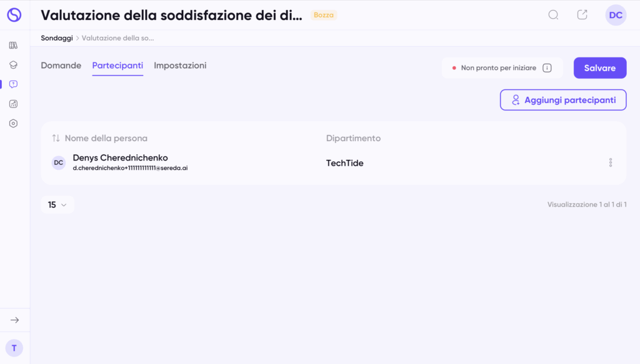Open the library books sidebar icon

pyautogui.click(x=14, y=45)
